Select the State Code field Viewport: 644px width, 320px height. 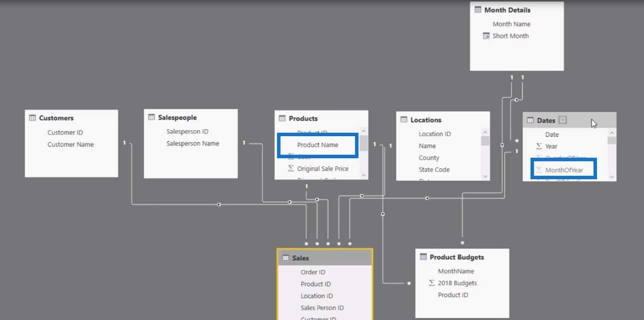(434, 170)
